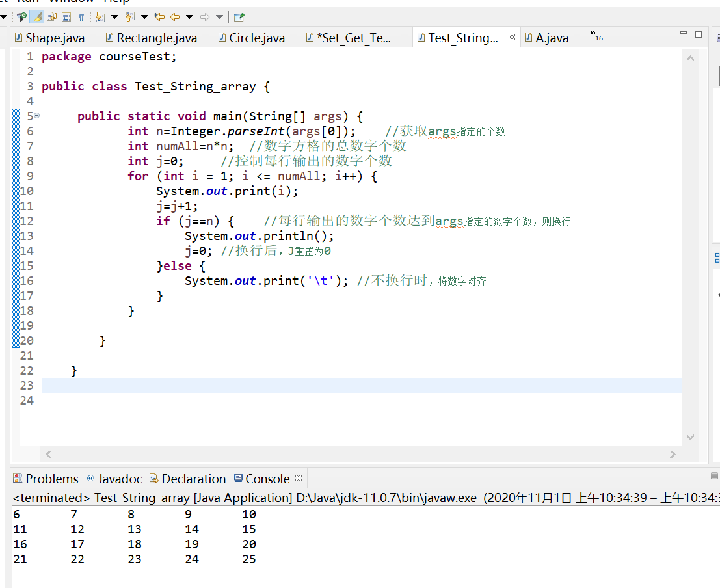Toggle Block Selection mode
This screenshot has height=588, width=720.
[66, 18]
